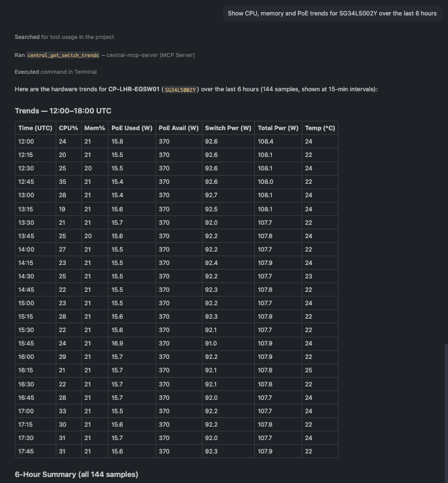The image size is (448, 483).
Task: Click the "Total Pwr (W)" column header
Action: (278, 128)
